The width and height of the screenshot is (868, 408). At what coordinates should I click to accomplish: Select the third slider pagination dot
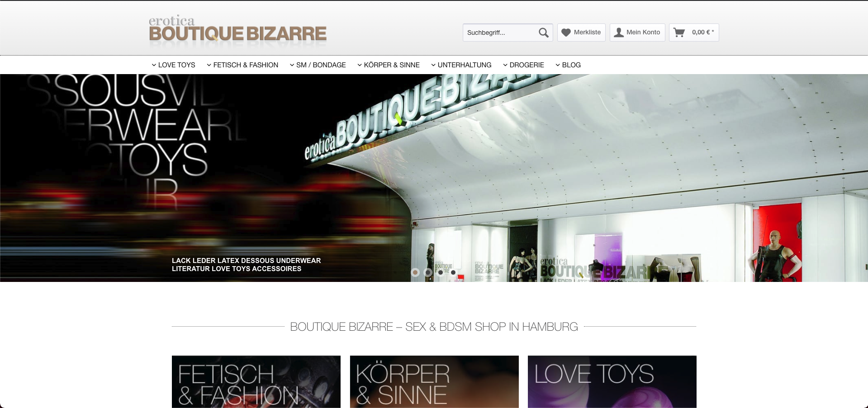(441, 272)
